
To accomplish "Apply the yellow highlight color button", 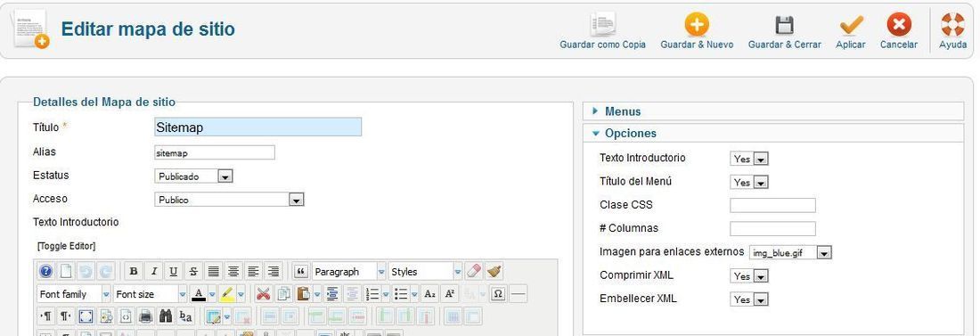I will (x=226, y=294).
